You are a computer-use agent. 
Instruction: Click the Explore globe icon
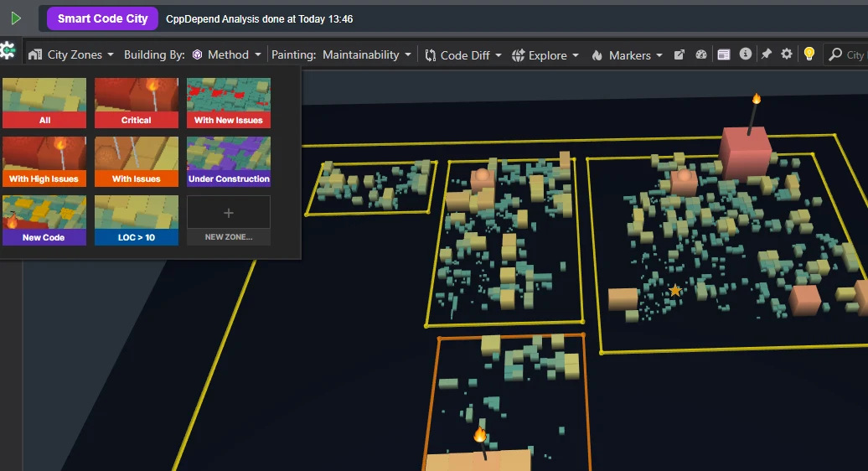point(518,55)
